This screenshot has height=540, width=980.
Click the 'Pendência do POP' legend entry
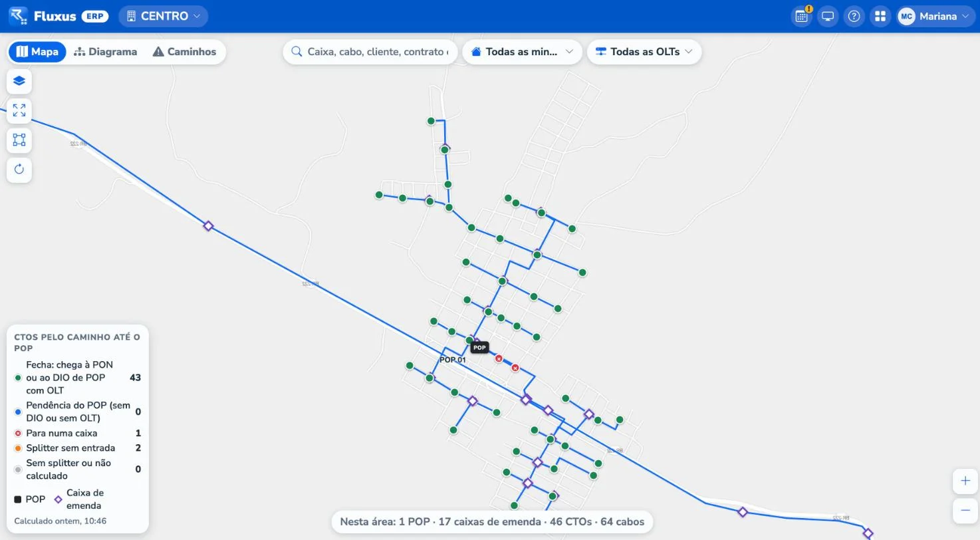pos(77,412)
